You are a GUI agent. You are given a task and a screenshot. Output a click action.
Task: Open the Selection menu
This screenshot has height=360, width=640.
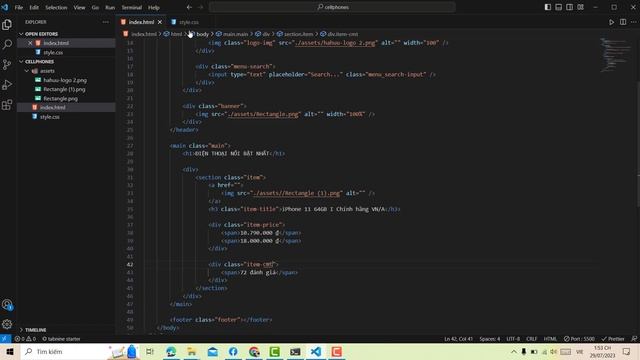point(56,7)
